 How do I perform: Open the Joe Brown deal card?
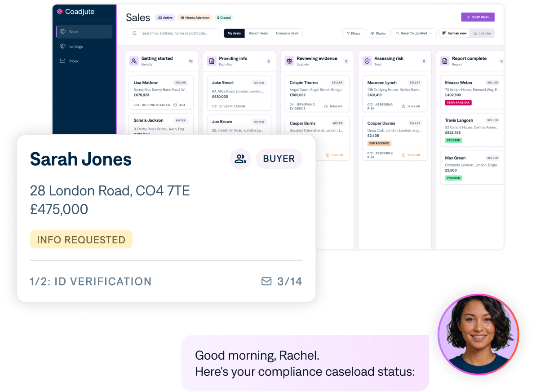click(239, 124)
